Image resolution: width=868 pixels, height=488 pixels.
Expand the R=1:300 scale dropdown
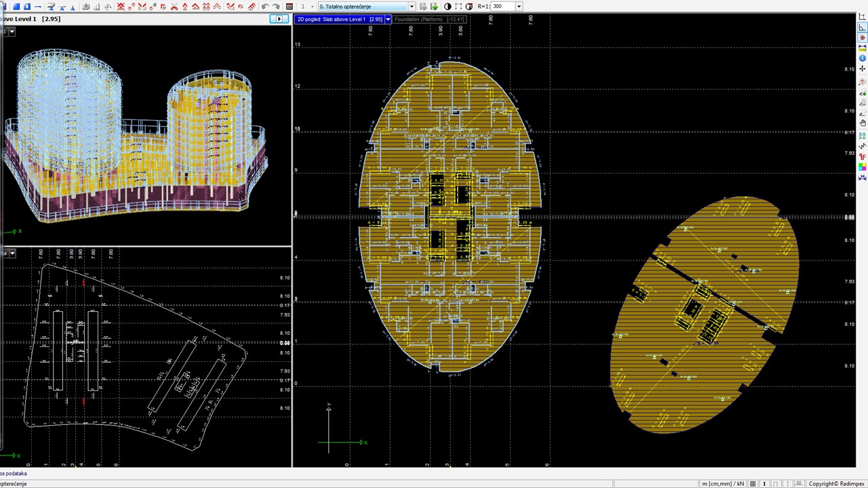(519, 7)
